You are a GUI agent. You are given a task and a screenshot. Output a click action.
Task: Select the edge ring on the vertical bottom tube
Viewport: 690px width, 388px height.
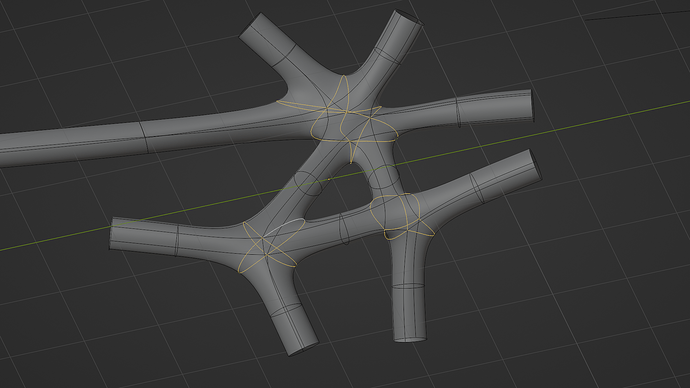click(x=408, y=286)
